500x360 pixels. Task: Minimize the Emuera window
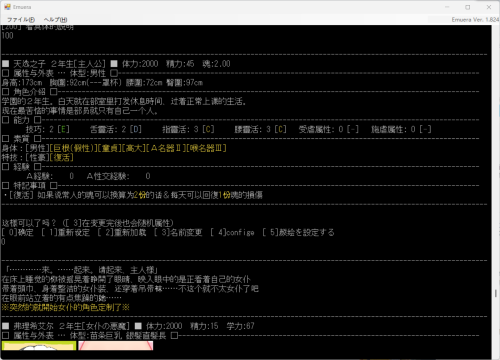447,7
